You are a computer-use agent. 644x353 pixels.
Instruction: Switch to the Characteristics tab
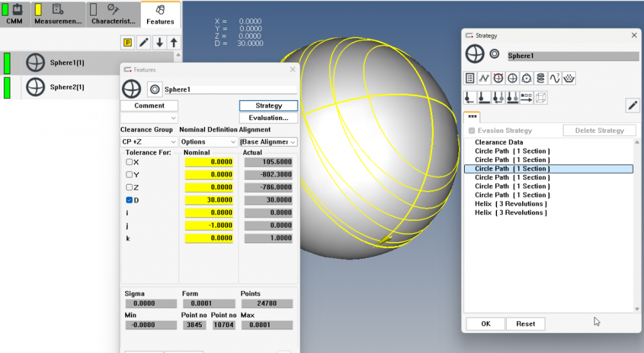(113, 15)
